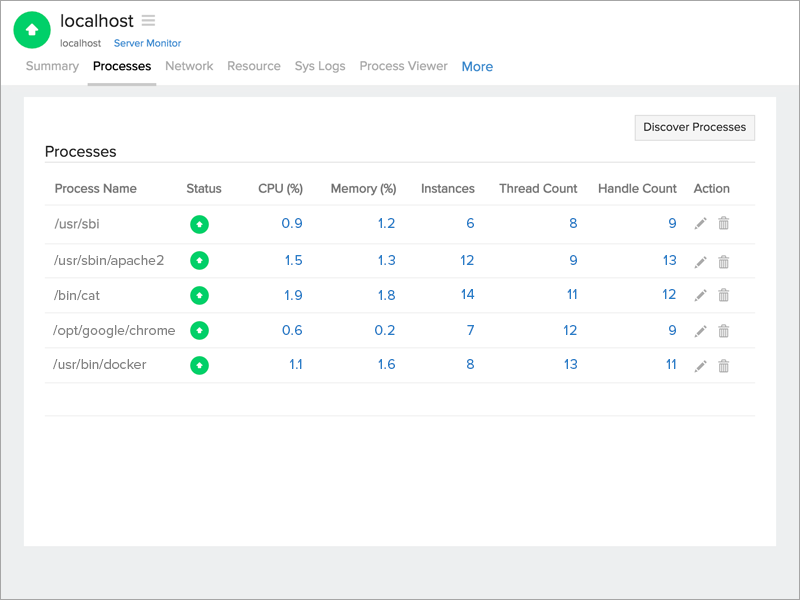This screenshot has height=600, width=800.
Task: View handle count for /usr/bin/docker
Action: 671,366
